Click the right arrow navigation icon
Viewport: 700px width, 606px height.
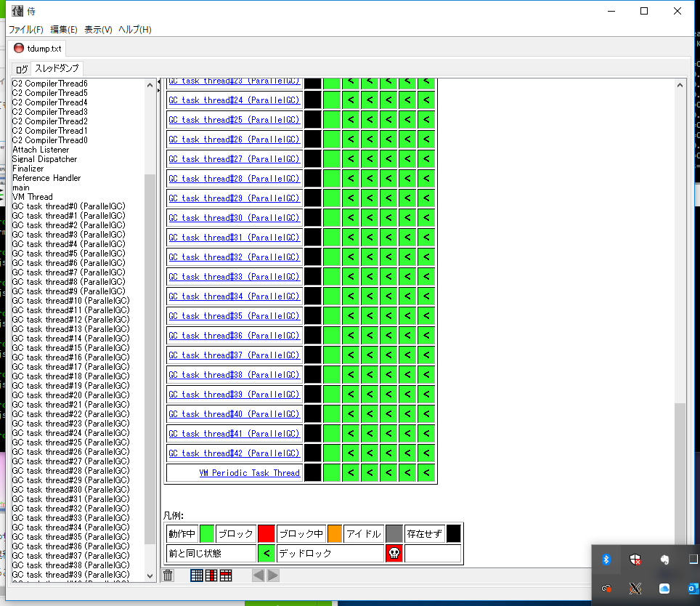(x=273, y=575)
